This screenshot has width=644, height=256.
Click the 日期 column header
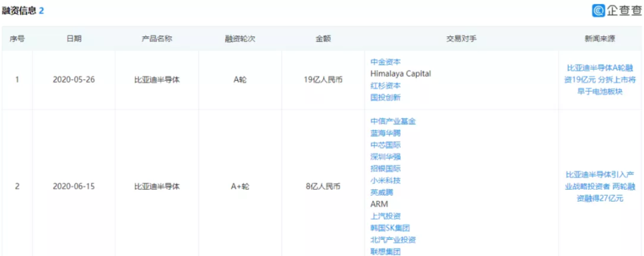coord(74,39)
